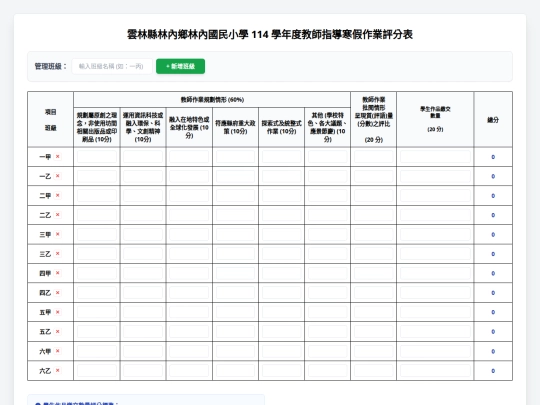Viewport: 540px width, 405px height.
Task: Click the 探索式及統整式作業 (10分) header
Action: [x=281, y=127]
